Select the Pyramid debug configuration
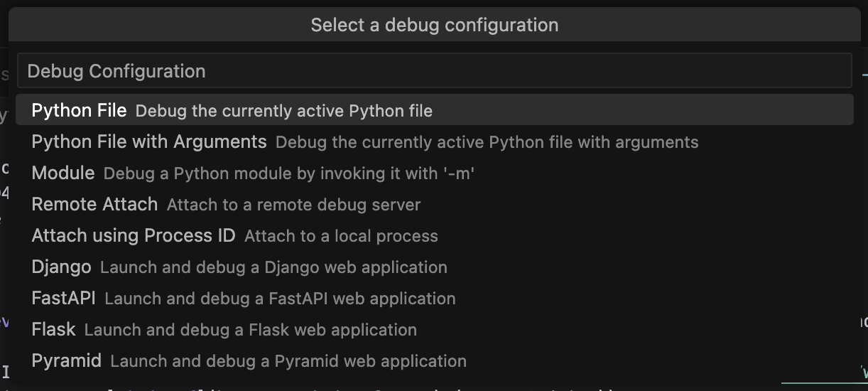This screenshot has height=391, width=868. pos(434,360)
